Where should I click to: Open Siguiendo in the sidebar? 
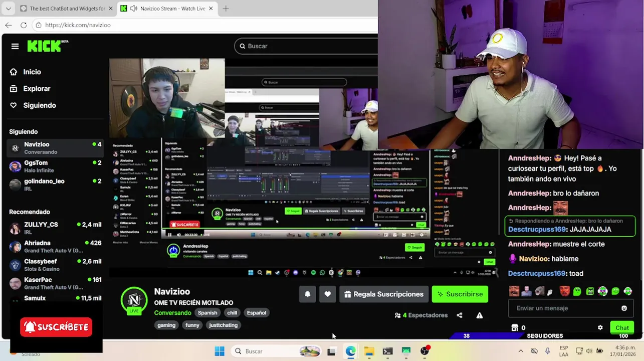click(x=40, y=105)
